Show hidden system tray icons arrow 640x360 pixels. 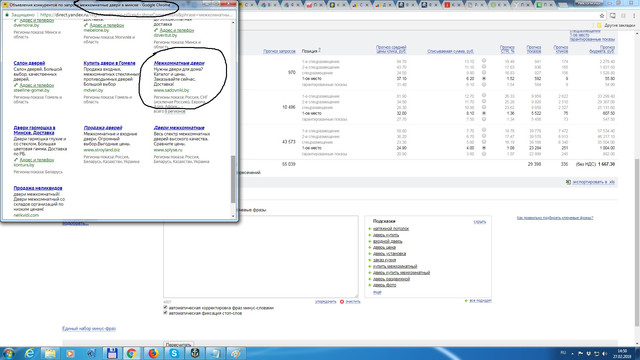[572, 353]
